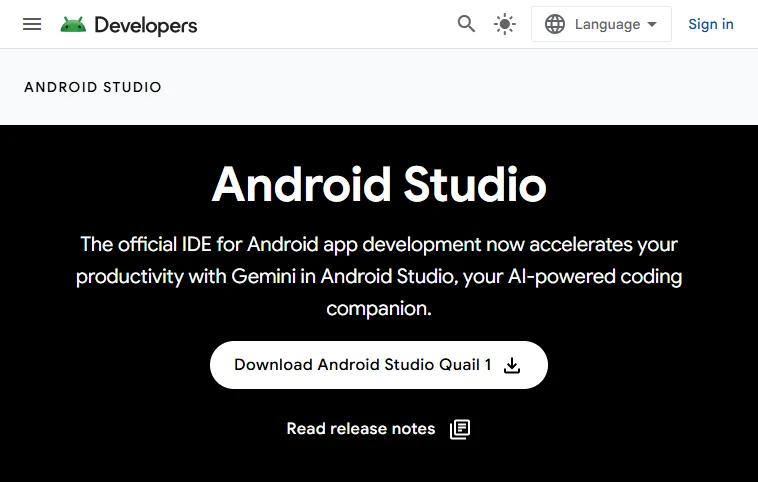Screen dimensions: 758x482
Task: Open the Language dropdown
Action: point(601,24)
